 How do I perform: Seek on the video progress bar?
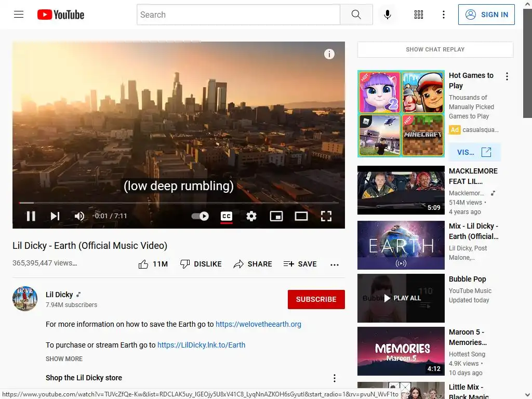tap(179, 203)
